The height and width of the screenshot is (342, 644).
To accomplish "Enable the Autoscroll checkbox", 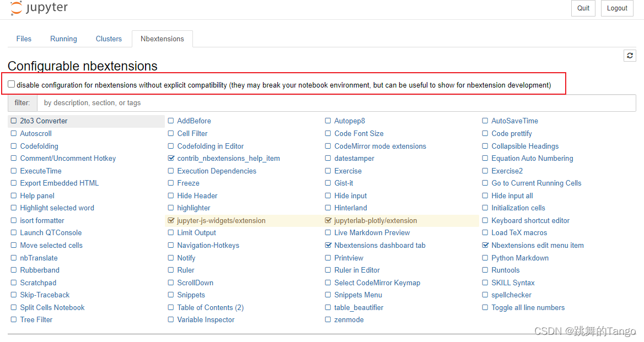I will tap(14, 133).
